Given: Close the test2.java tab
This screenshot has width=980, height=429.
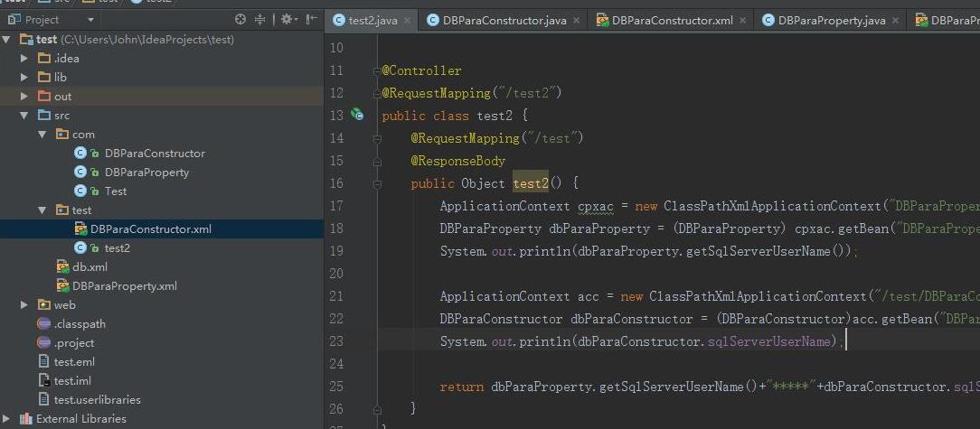Looking at the screenshot, I should [408, 21].
